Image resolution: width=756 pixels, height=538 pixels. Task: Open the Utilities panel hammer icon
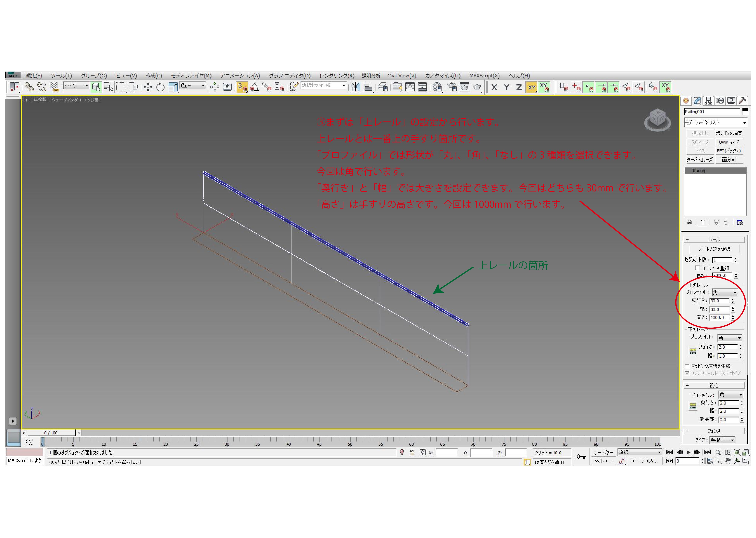click(x=742, y=101)
